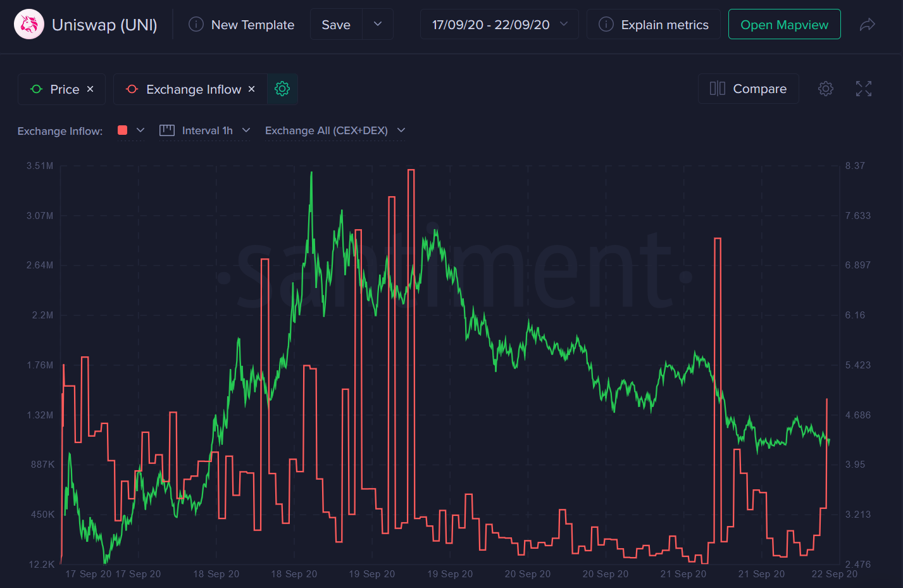Click the 1.76M left axis label
Image resolution: width=903 pixels, height=588 pixels.
[x=40, y=365]
